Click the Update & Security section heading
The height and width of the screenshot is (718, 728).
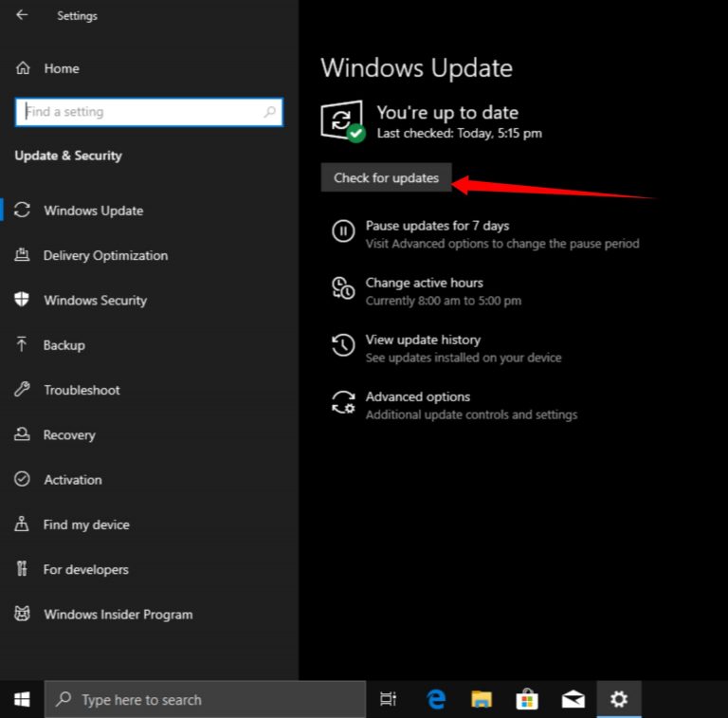click(68, 156)
